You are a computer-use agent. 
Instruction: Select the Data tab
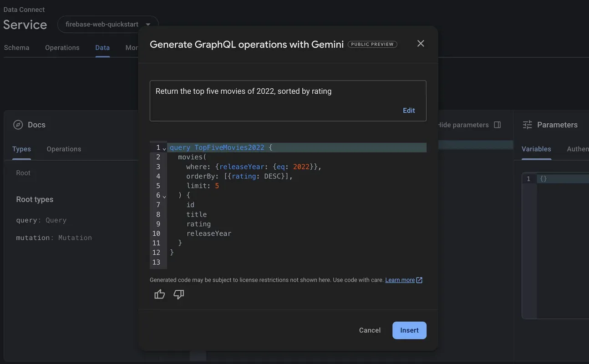[x=102, y=48]
